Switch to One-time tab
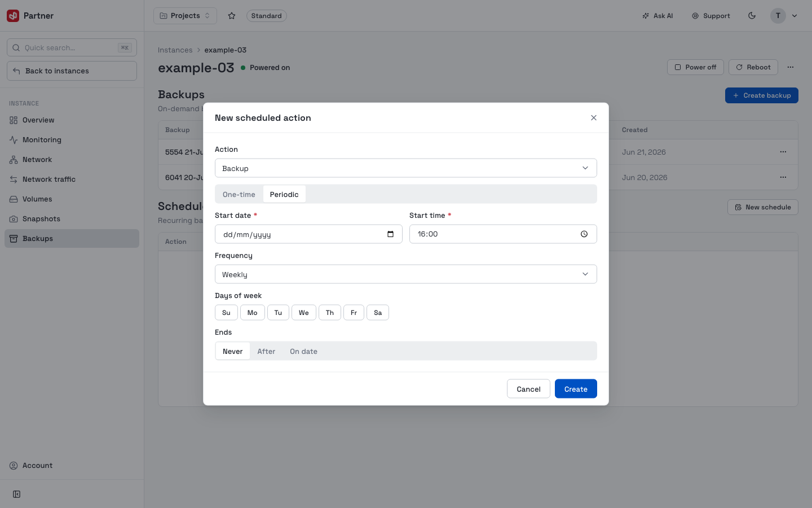Image resolution: width=812 pixels, height=508 pixels. (239, 194)
